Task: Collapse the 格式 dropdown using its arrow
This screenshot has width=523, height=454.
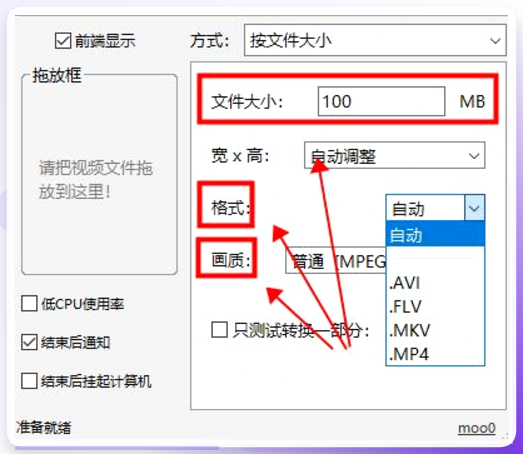Action: [x=474, y=208]
